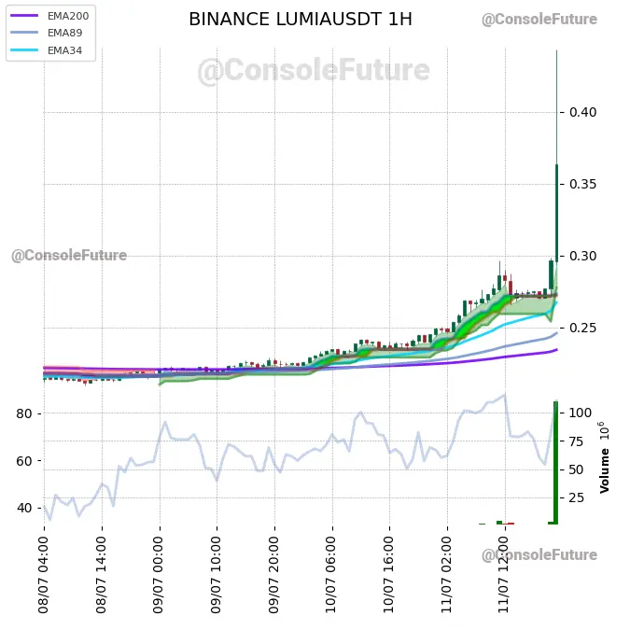This screenshot has height=644, width=644.
Task: Click the 0.35 price axis label
Action: pos(582,184)
